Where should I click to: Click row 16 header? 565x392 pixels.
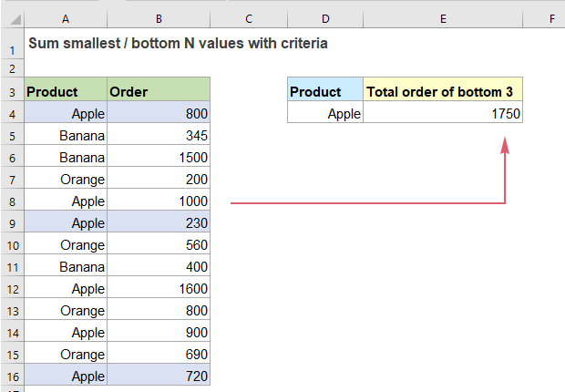point(12,376)
